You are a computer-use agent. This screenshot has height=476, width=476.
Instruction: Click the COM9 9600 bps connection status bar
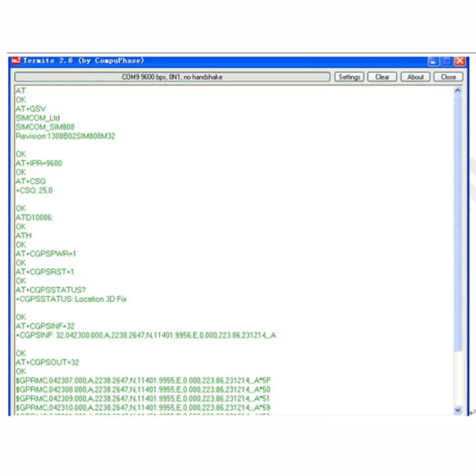coord(172,77)
